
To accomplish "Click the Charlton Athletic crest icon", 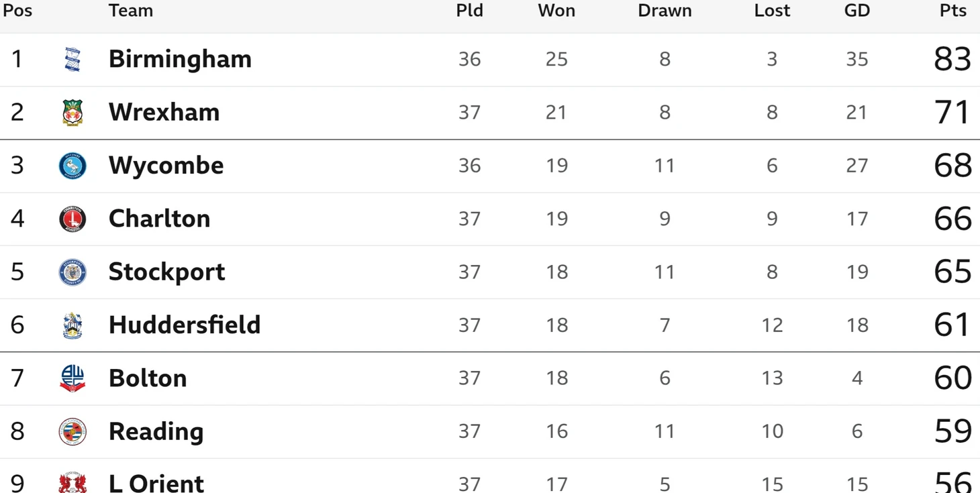I will pos(72,219).
